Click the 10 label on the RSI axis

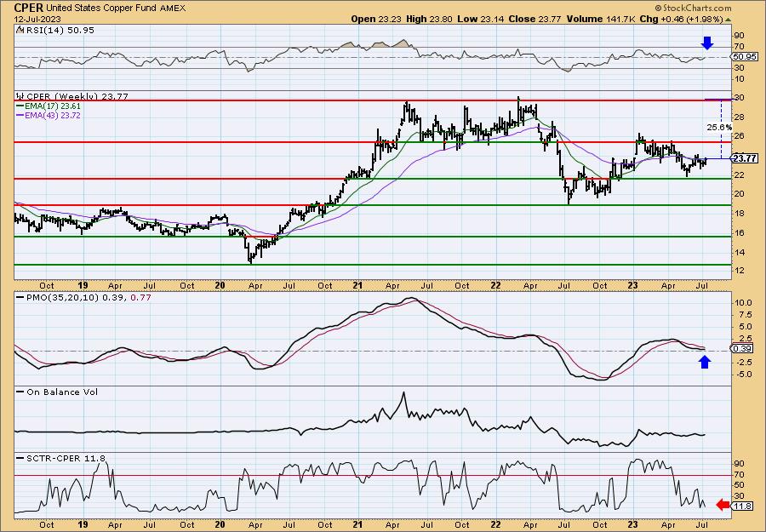[740, 79]
